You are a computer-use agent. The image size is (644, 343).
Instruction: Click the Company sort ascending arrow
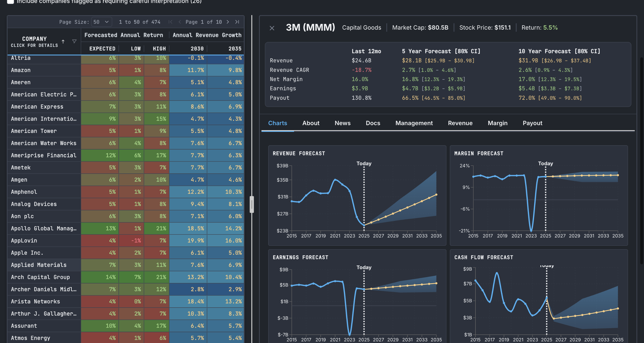(63, 41)
